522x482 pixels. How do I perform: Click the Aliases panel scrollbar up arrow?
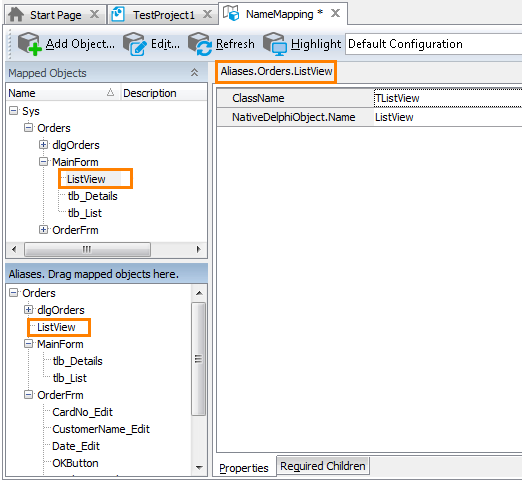199,293
